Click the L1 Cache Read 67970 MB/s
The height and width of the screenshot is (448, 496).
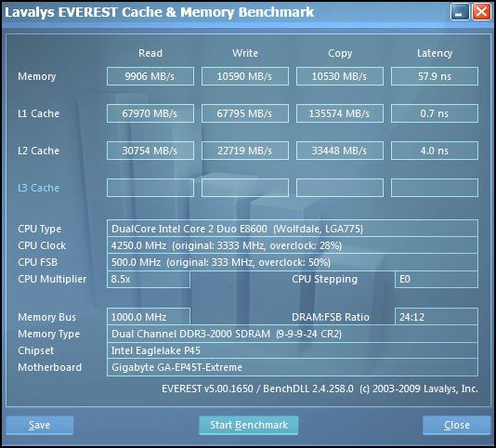pos(150,113)
